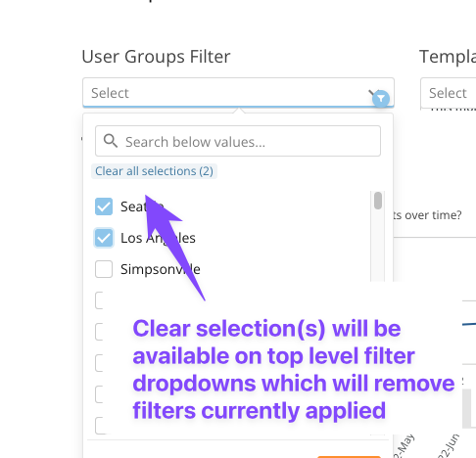Uncheck the Los Angeles checkbox
476x458 pixels.
click(x=104, y=238)
